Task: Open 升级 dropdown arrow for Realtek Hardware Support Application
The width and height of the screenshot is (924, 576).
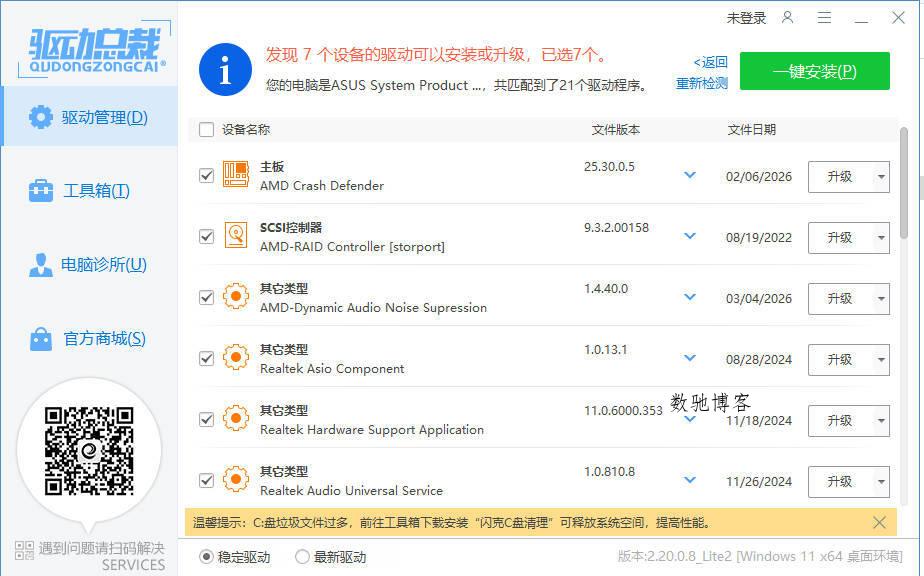Action: 881,421
